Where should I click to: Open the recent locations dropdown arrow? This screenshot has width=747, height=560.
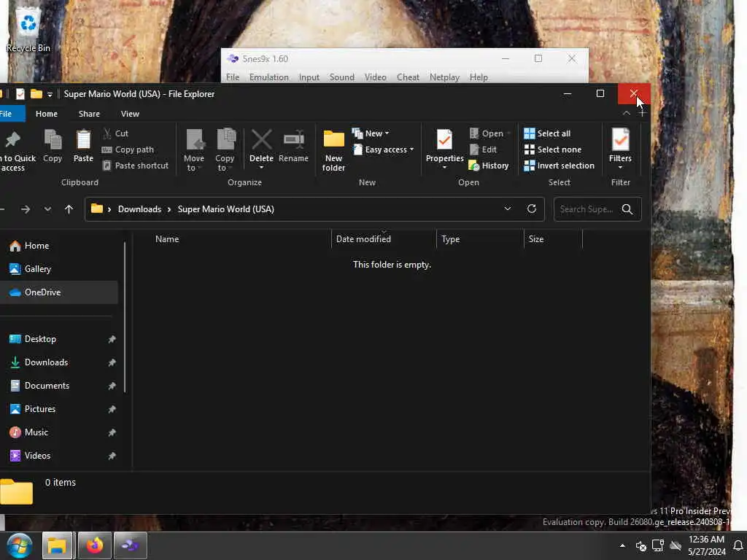[x=47, y=209]
